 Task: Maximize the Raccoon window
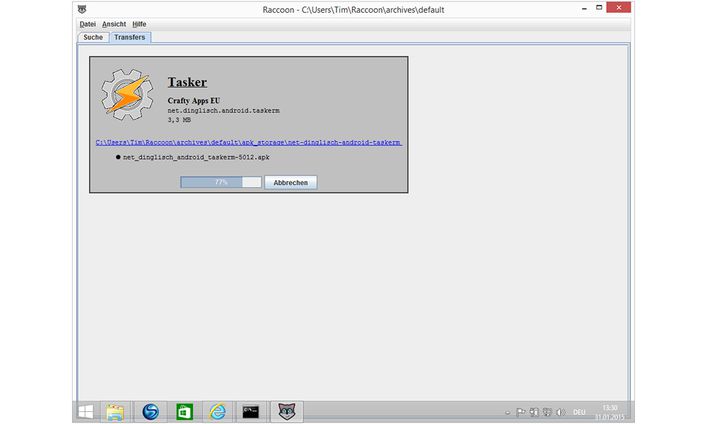(599, 8)
